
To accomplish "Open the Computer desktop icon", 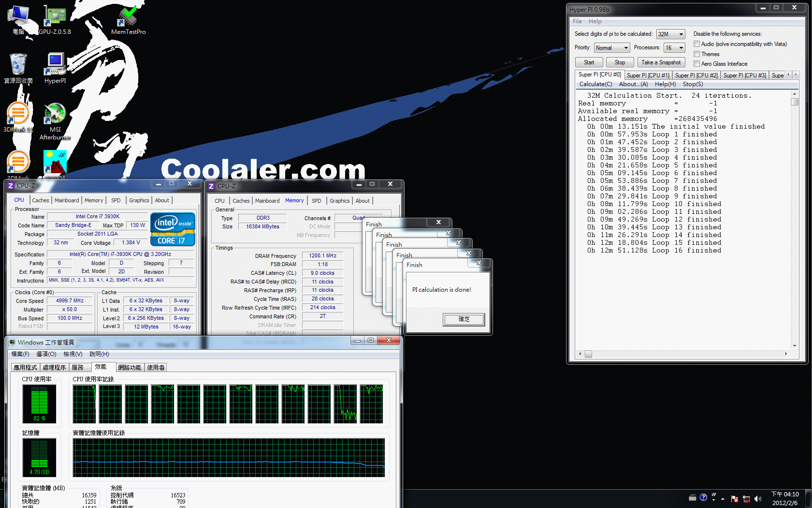I will click(18, 20).
